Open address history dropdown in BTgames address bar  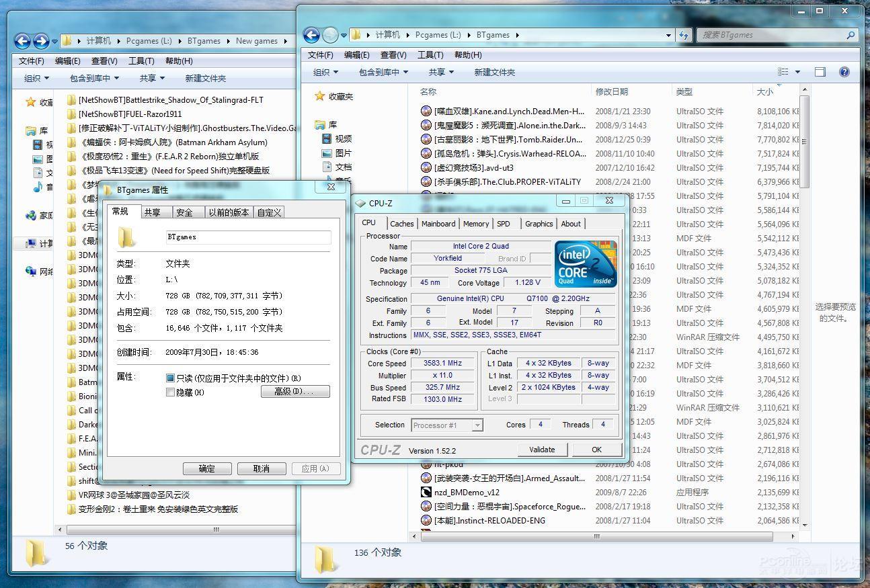point(668,35)
